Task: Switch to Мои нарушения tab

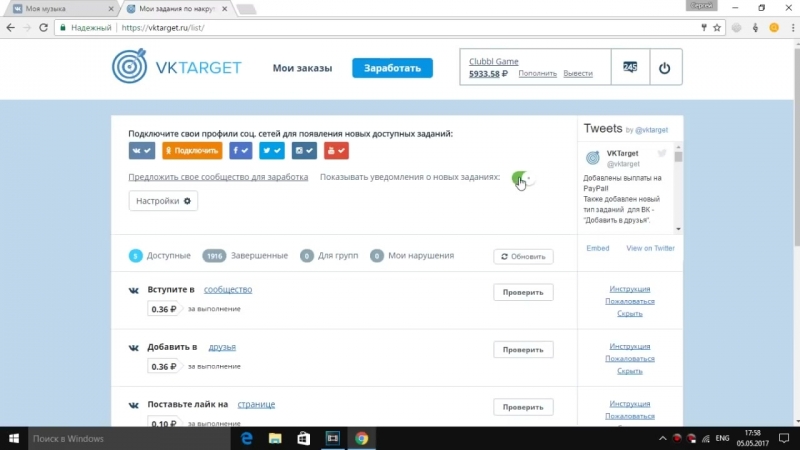Action: coord(412,256)
